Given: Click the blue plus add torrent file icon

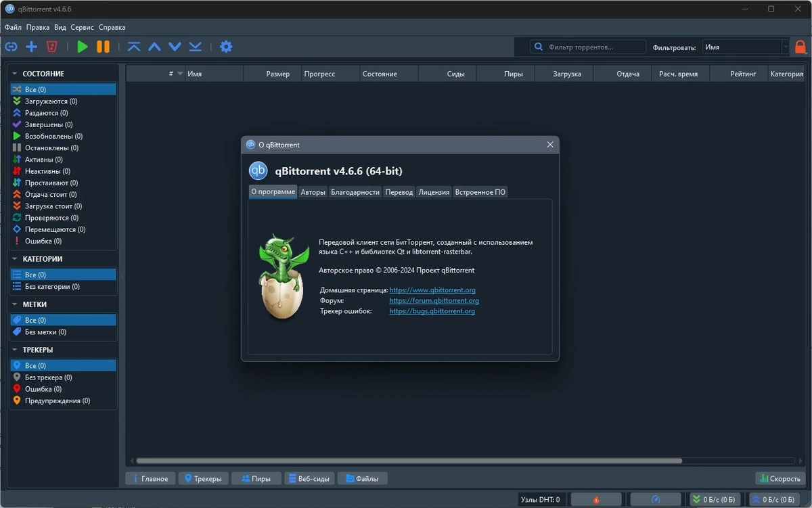Looking at the screenshot, I should (x=31, y=47).
